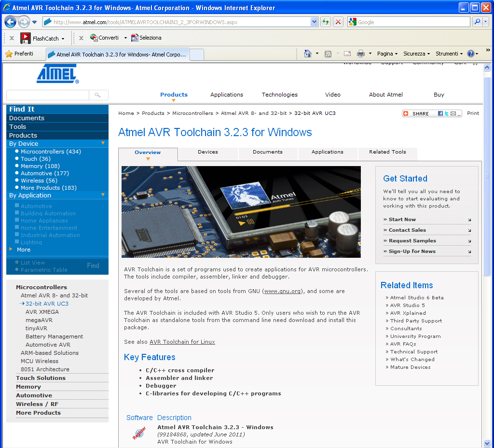The height and width of the screenshot is (448, 494).
Task: Click the red Stop loading icon
Action: click(338, 22)
